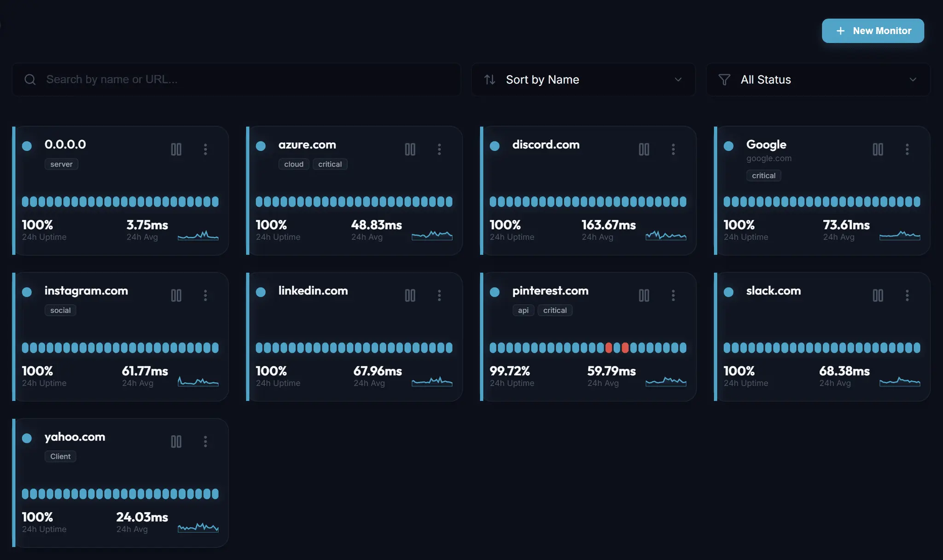Open the All Status filter dropdown
The image size is (943, 560).
coord(818,80)
